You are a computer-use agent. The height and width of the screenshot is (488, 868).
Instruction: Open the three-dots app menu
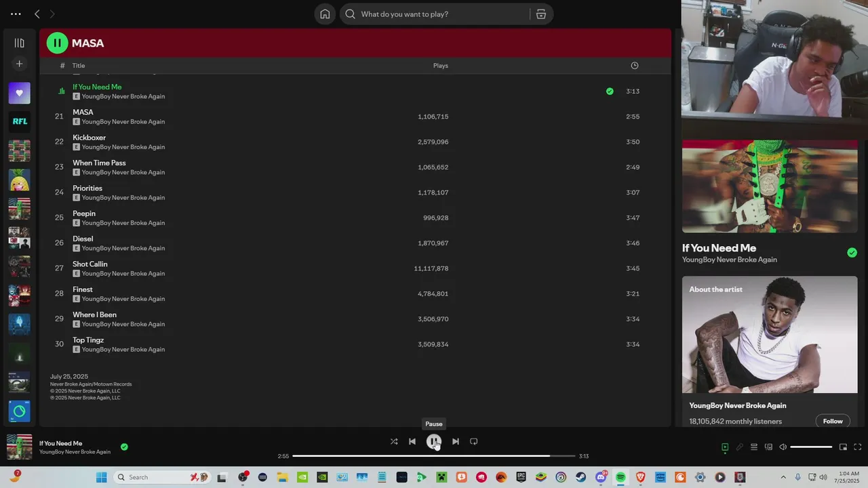(16, 14)
